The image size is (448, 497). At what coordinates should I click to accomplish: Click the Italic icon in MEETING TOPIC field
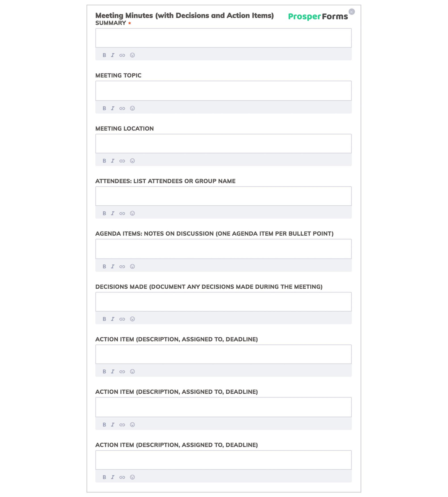113,108
